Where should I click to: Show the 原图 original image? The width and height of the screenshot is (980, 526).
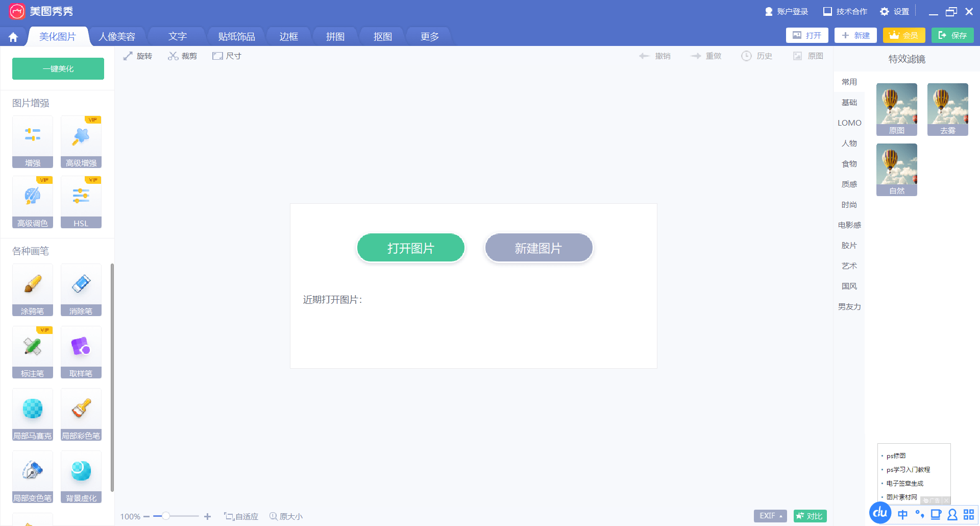click(x=808, y=56)
